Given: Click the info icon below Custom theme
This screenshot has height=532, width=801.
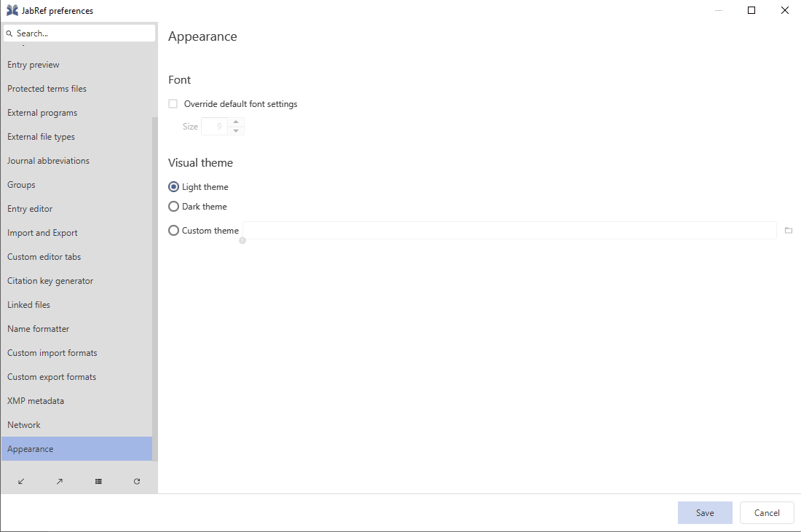Looking at the screenshot, I should (x=242, y=240).
